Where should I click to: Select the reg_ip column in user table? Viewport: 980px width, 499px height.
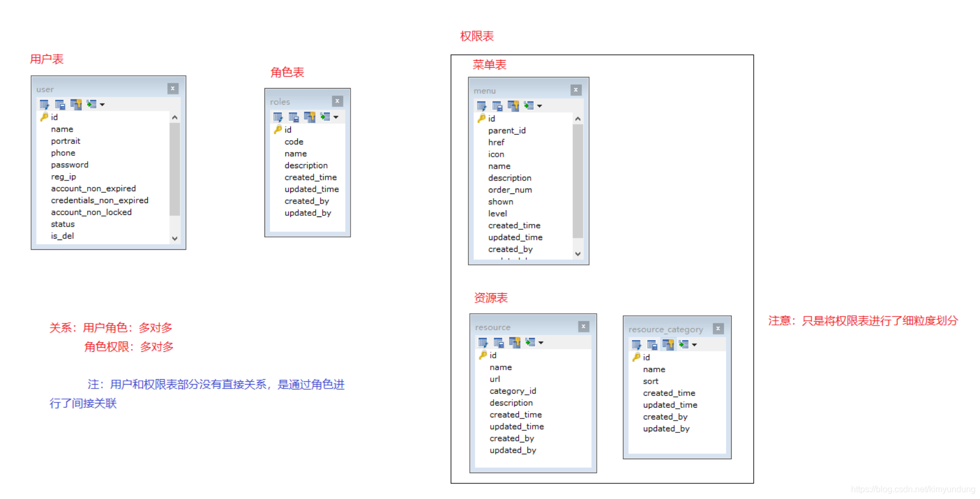pyautogui.click(x=63, y=177)
